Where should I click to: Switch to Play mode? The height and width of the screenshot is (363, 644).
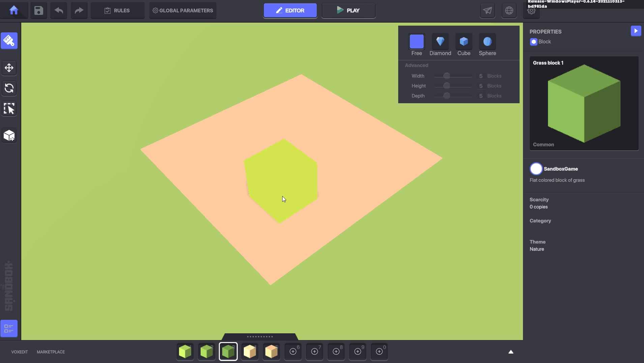[348, 10]
